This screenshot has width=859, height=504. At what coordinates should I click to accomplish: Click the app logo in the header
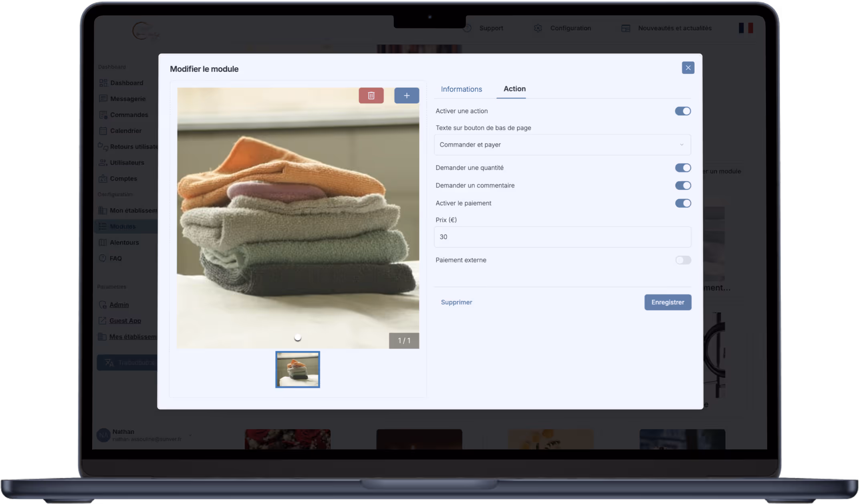point(146,31)
